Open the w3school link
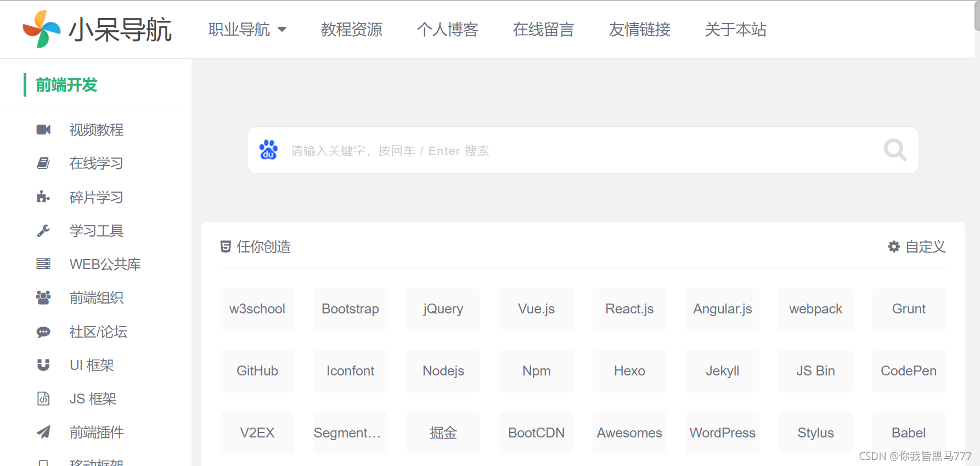980x466 pixels. [257, 308]
